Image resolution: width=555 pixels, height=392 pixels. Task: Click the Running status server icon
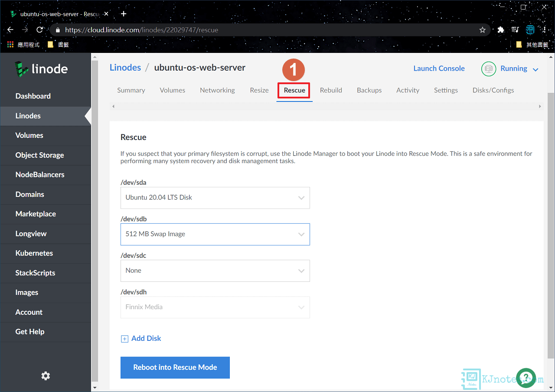pyautogui.click(x=489, y=69)
